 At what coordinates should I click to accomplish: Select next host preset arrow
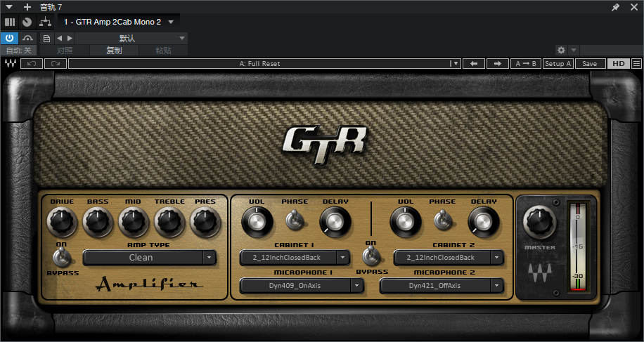[70, 38]
